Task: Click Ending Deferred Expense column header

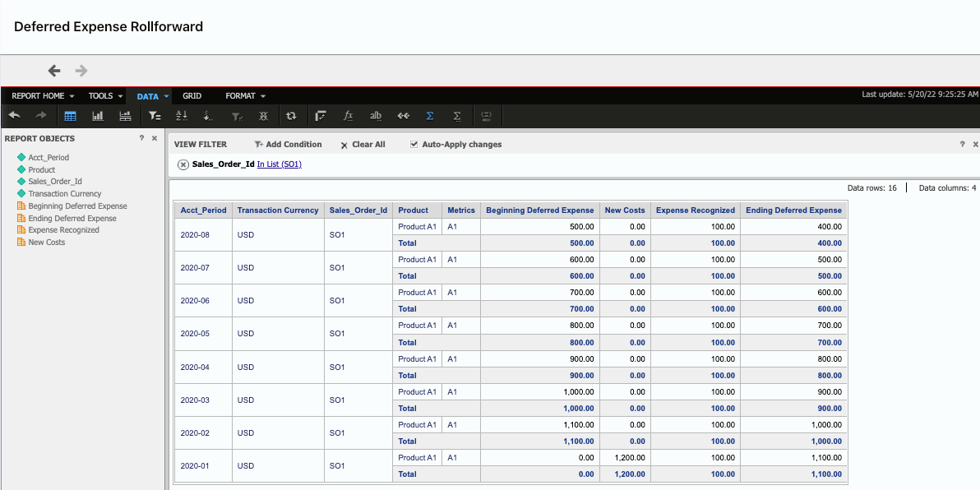Action: point(793,210)
